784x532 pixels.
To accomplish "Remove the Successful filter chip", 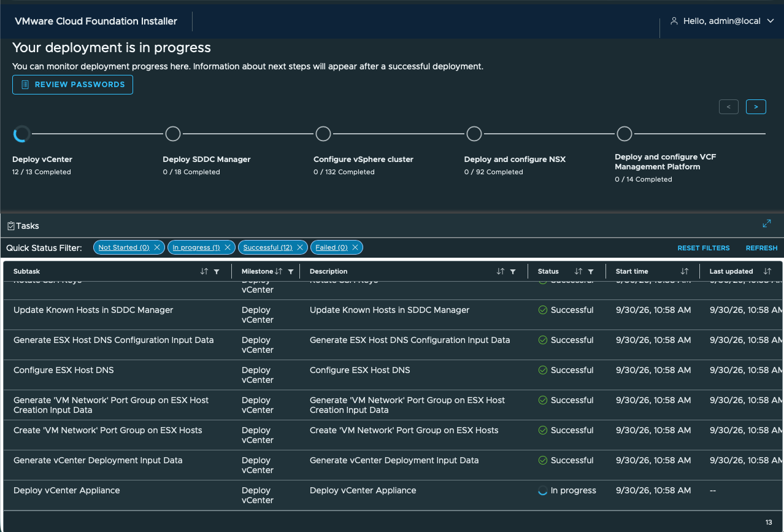I will (x=300, y=247).
